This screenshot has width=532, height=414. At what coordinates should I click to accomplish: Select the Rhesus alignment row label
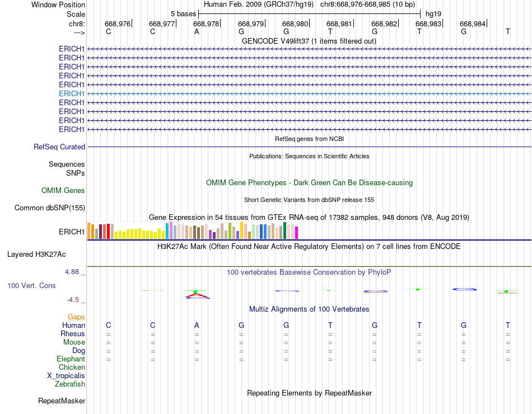[73, 333]
